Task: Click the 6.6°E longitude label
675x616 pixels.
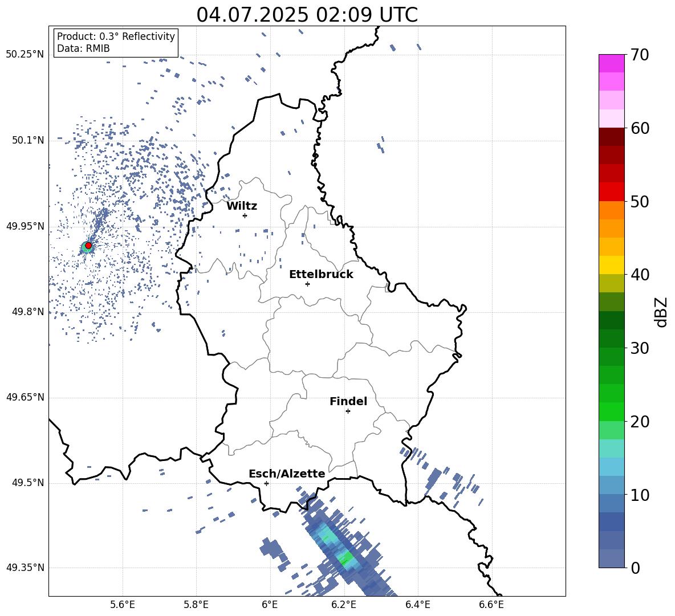Action: pos(491,605)
